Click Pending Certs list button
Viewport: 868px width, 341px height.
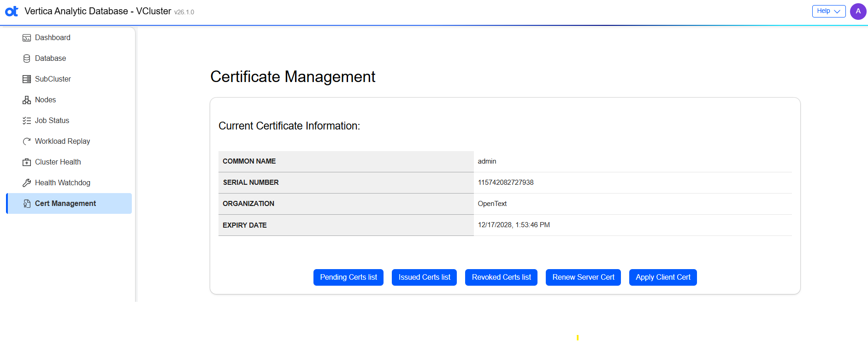348,277
